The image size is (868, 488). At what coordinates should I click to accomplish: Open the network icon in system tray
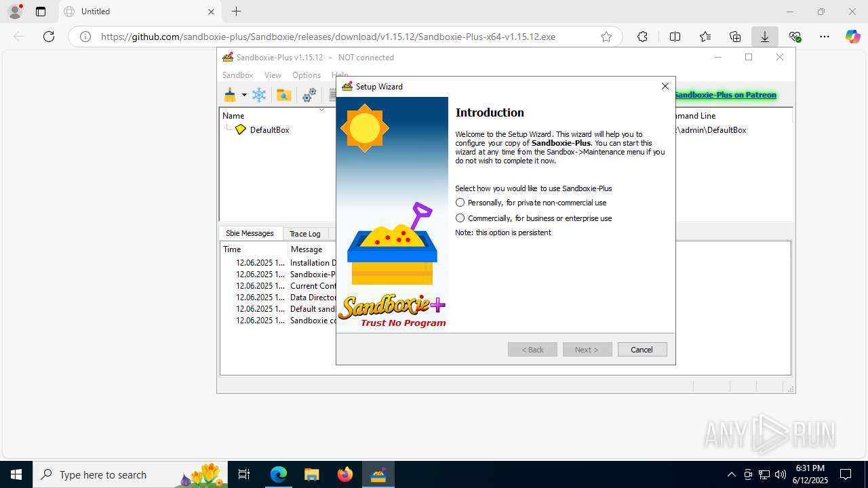pyautogui.click(x=764, y=474)
